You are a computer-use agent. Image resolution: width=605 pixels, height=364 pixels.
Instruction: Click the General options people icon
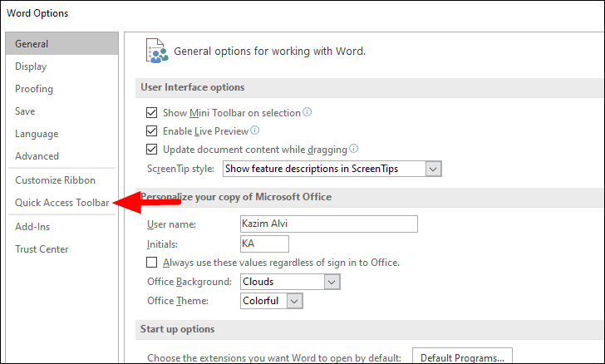(157, 51)
